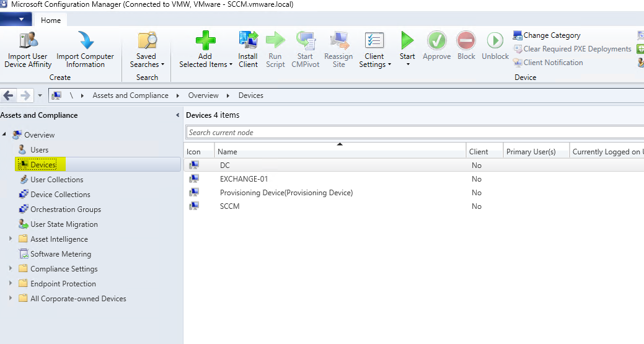Select Device Collections in the sidebar
644x344 pixels.
click(60, 195)
